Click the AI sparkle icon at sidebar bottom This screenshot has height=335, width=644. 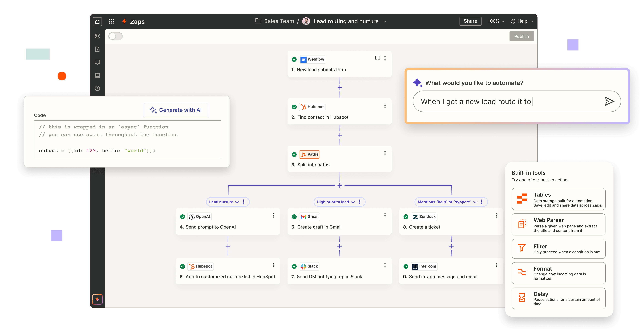[x=97, y=299]
